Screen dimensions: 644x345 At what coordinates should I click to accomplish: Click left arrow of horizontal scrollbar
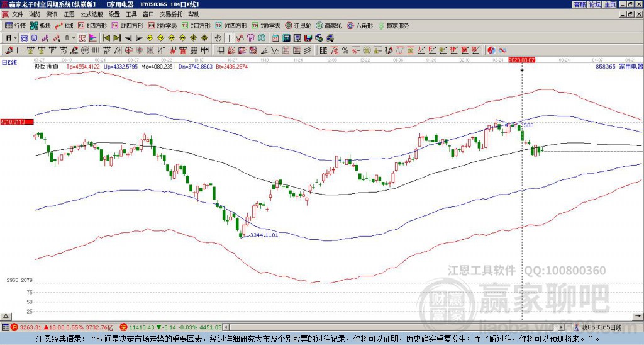[x=227, y=327]
